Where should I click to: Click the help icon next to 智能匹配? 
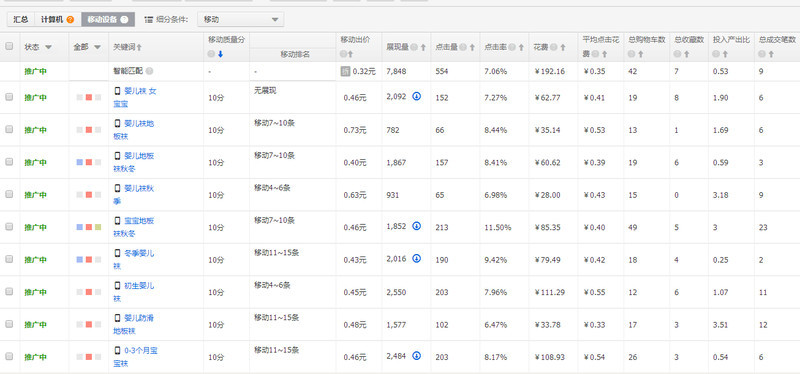(x=149, y=71)
